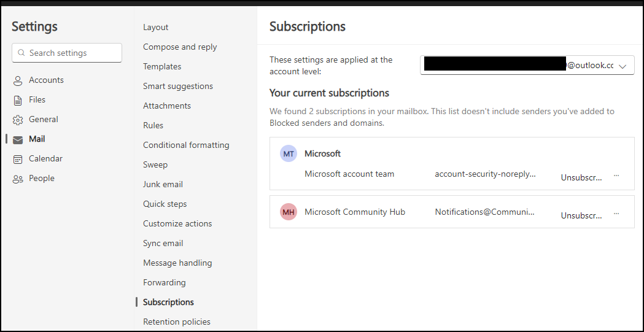Click the Mail envelope icon
Viewport: 644px width, 332px height.
point(18,139)
